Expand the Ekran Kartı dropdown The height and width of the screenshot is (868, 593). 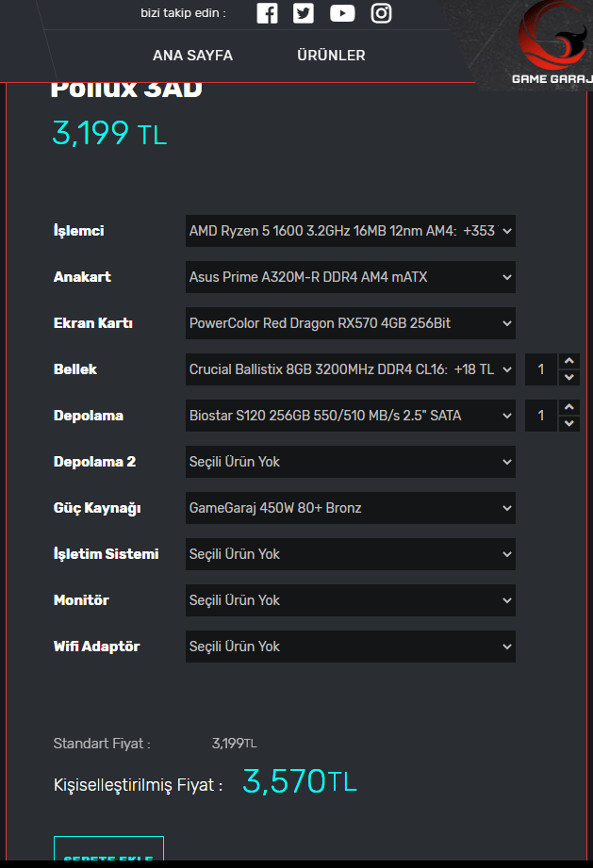[x=350, y=323]
